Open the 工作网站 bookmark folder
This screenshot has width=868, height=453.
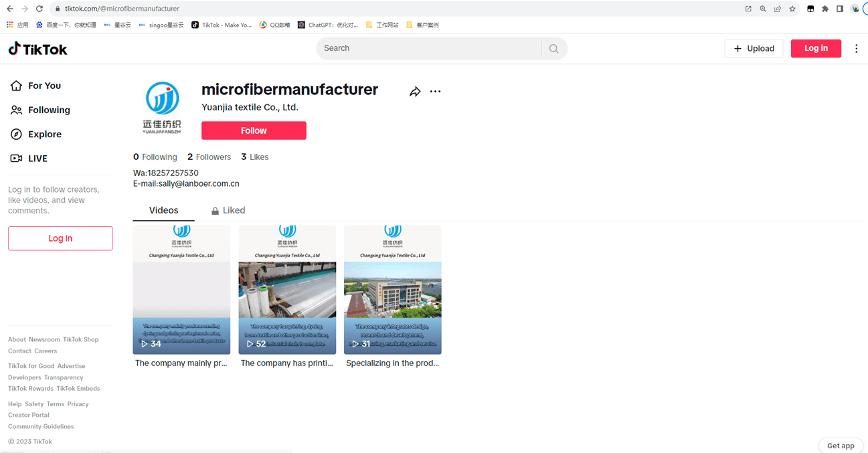(382, 25)
